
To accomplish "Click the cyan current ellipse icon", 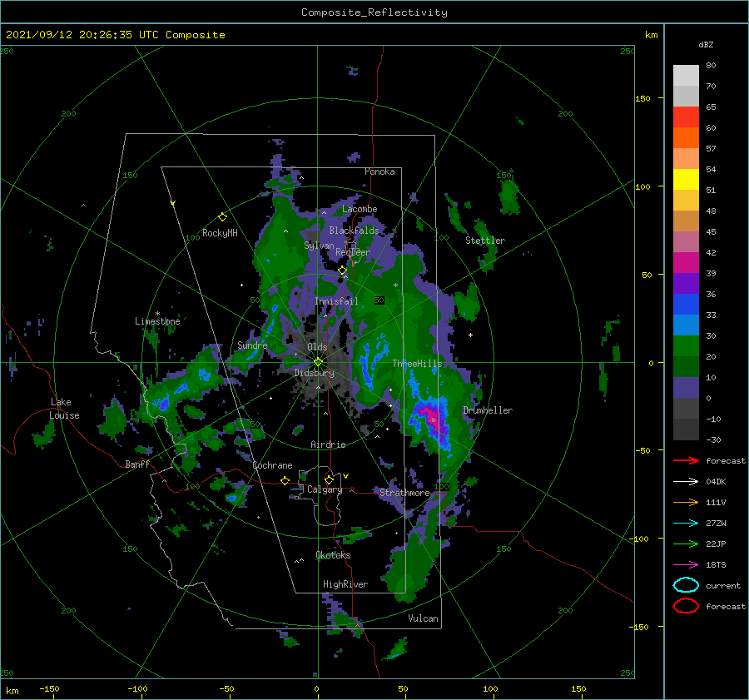I will tap(686, 585).
